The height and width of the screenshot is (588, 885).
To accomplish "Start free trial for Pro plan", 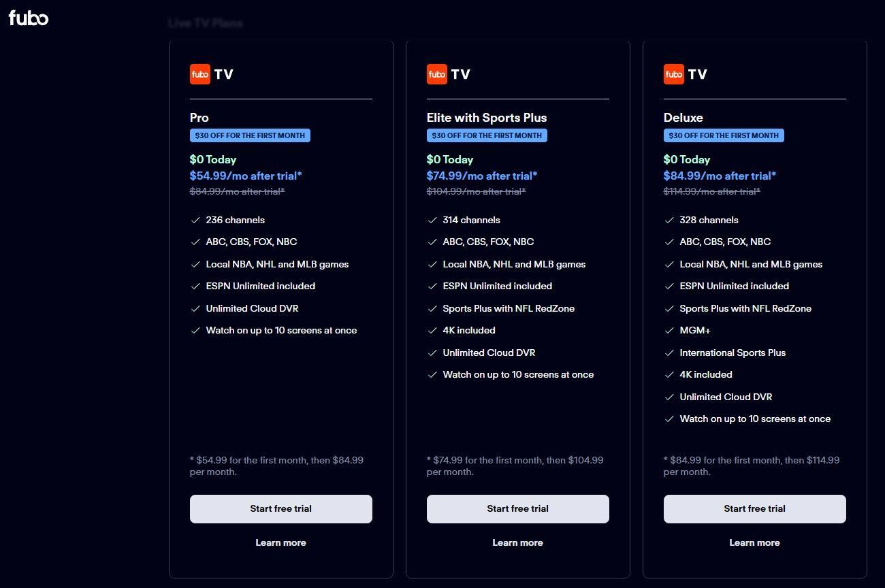I will [280, 509].
